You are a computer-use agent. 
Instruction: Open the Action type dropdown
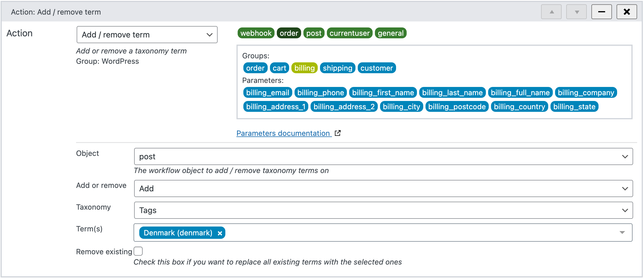(147, 35)
